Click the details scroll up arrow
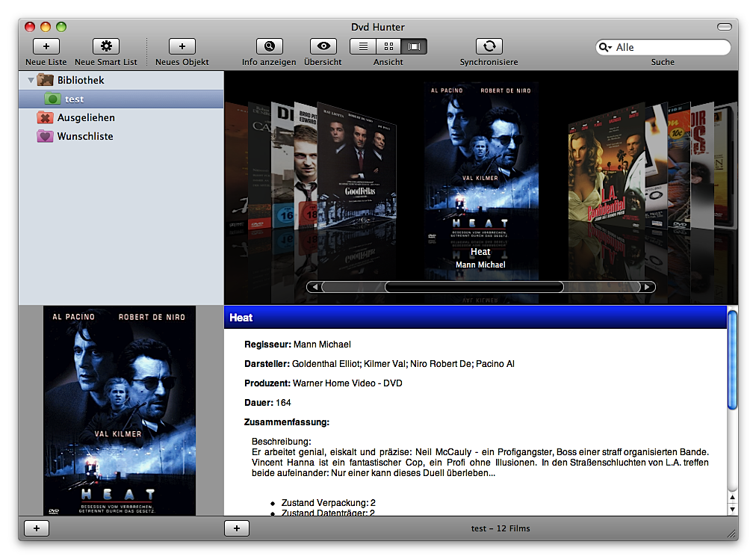The image size is (756, 559). pos(732,497)
